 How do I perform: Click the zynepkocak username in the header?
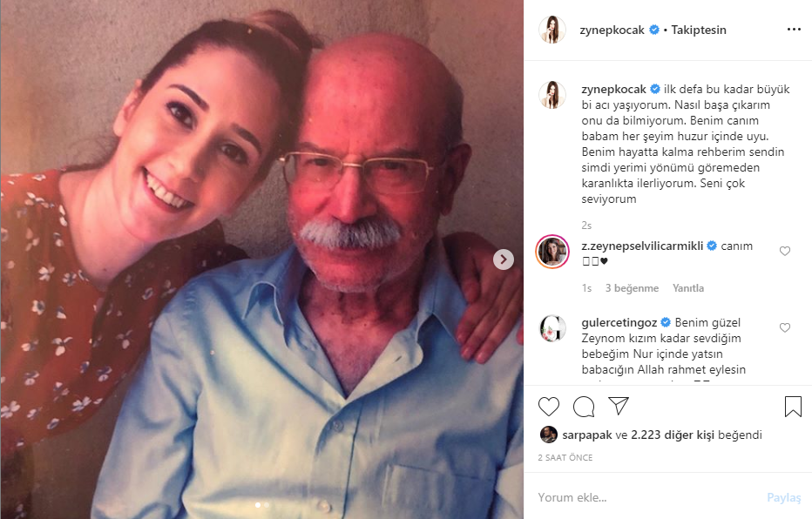coord(612,30)
